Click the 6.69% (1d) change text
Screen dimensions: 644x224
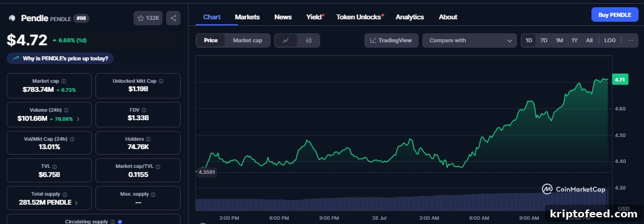coord(72,40)
